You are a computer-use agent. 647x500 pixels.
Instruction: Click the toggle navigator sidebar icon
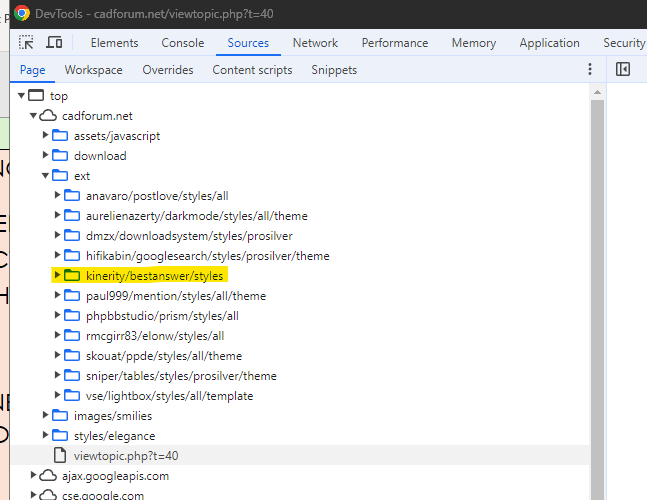point(623,69)
